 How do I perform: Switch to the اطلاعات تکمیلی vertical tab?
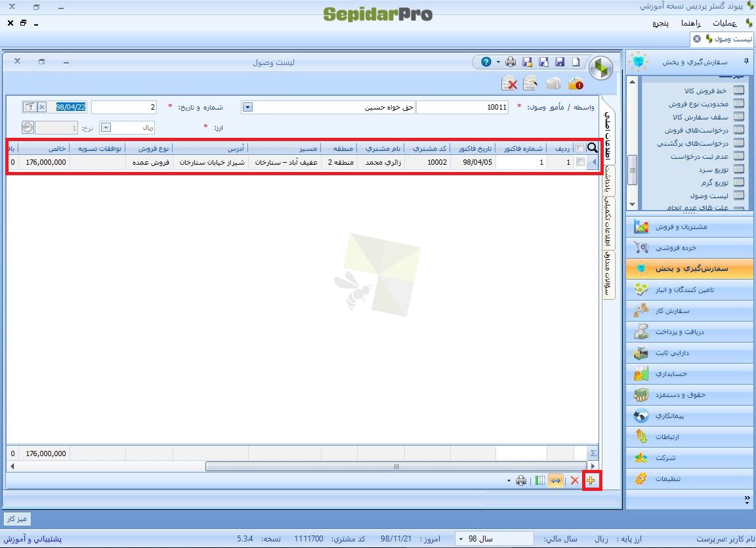coord(608,222)
